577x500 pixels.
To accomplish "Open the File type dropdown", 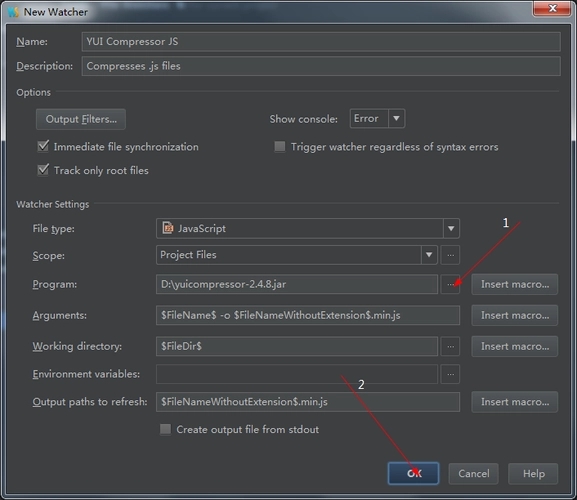I will tap(451, 228).
